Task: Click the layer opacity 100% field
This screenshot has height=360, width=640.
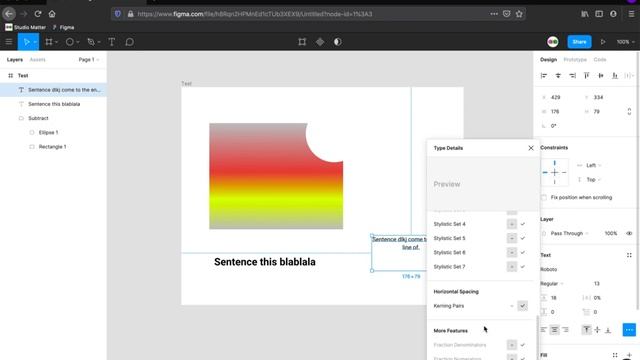Action: [x=611, y=233]
